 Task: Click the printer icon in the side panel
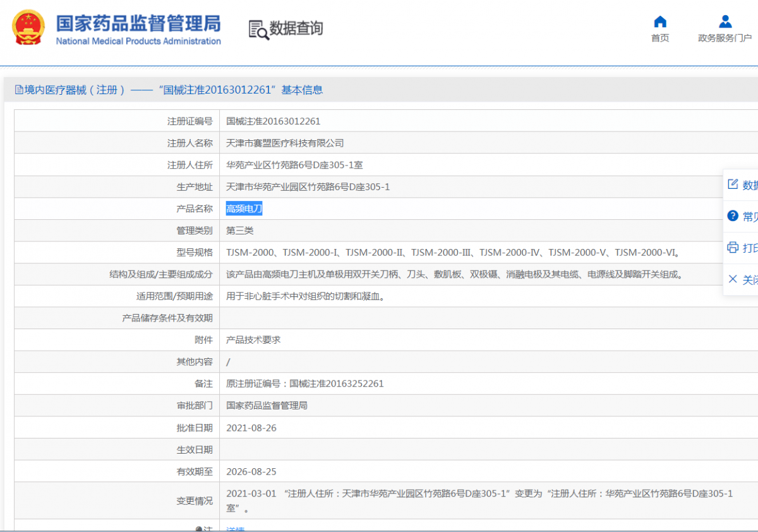[x=733, y=247]
